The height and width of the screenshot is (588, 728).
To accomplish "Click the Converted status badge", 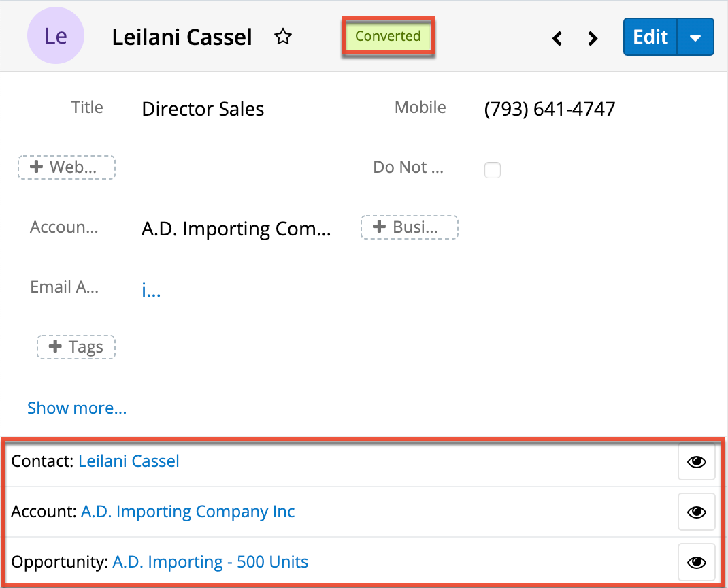I will pyautogui.click(x=388, y=36).
